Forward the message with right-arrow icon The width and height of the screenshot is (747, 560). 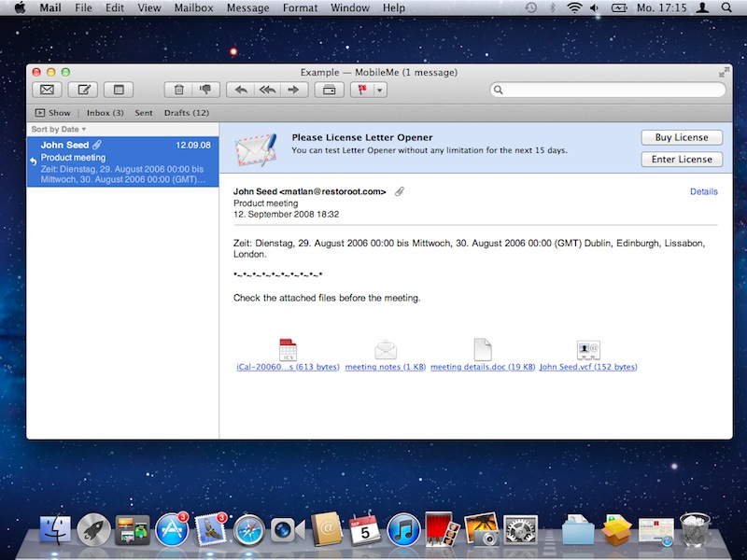294,90
